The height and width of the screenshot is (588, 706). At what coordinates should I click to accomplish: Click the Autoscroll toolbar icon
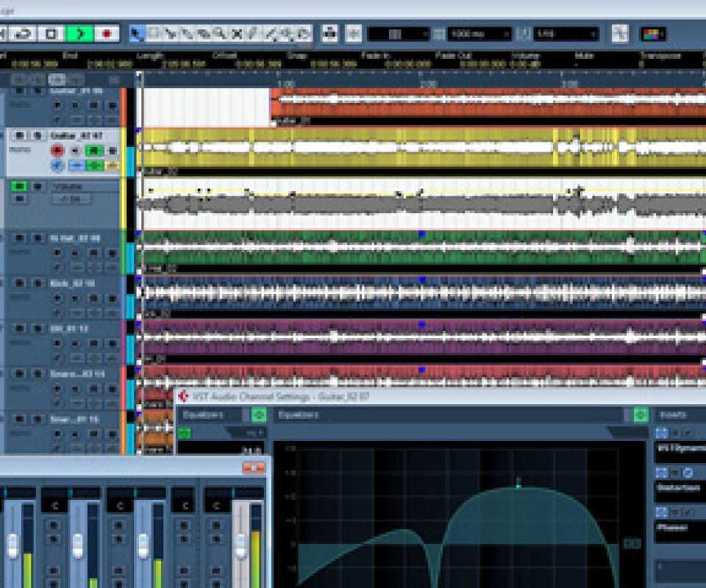click(329, 34)
